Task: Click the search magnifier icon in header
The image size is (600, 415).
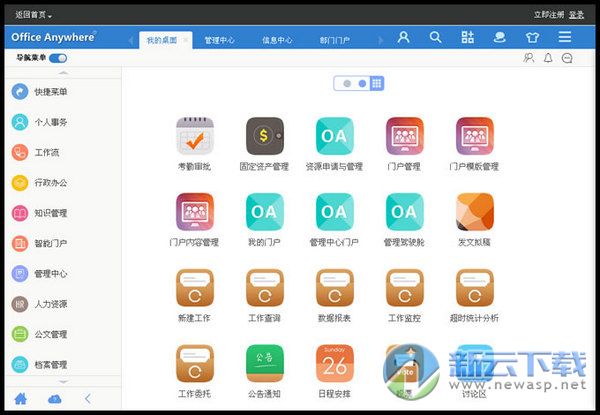Action: click(x=435, y=37)
